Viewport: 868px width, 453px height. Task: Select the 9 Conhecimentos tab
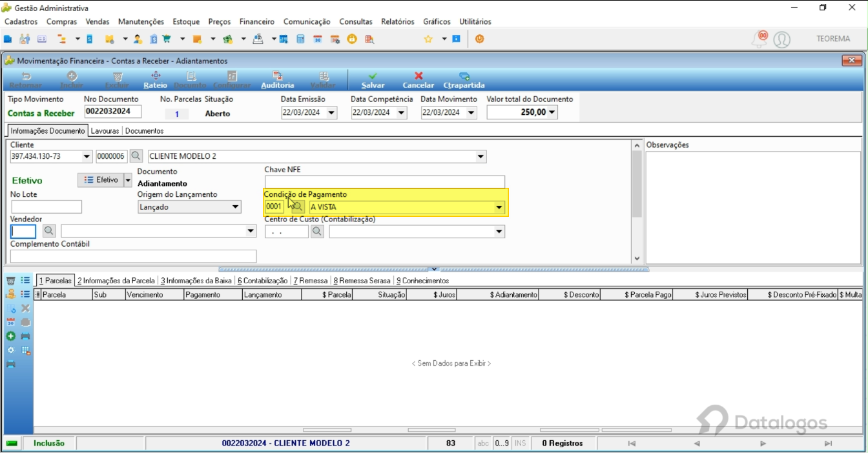[x=422, y=281]
